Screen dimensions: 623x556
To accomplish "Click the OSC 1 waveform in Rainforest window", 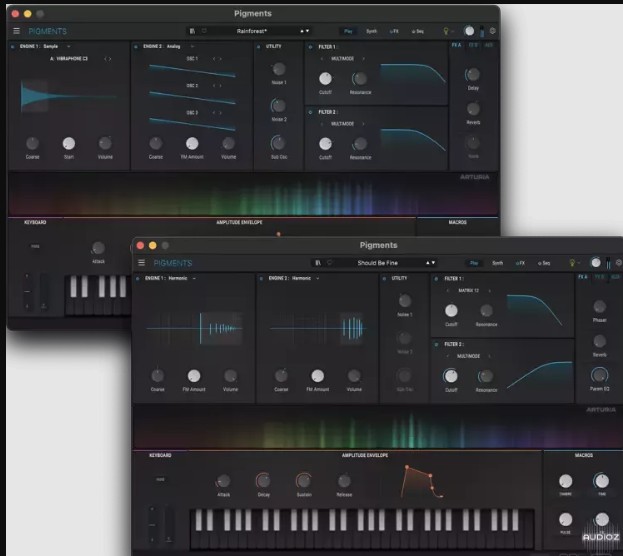I will [192, 70].
